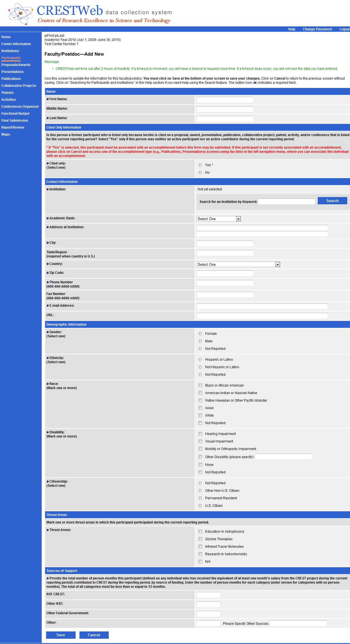Viewport: 350px width, 644px height.
Task: Select Hispanic or Latino ethnicity
Action: point(200,360)
